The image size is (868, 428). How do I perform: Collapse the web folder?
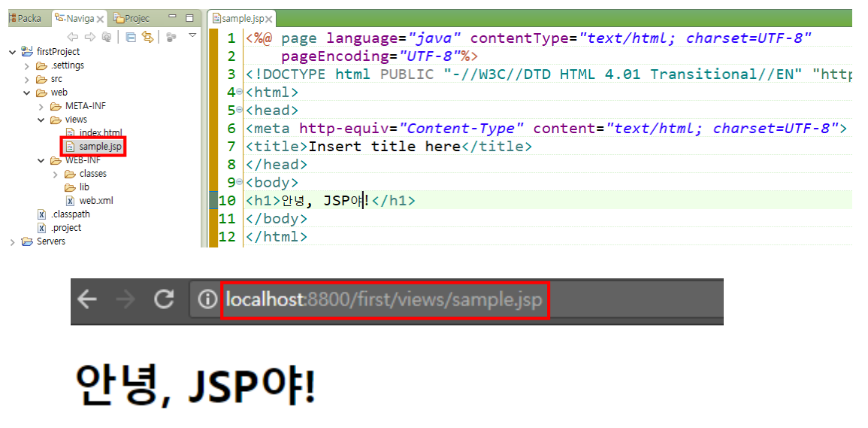(26, 93)
